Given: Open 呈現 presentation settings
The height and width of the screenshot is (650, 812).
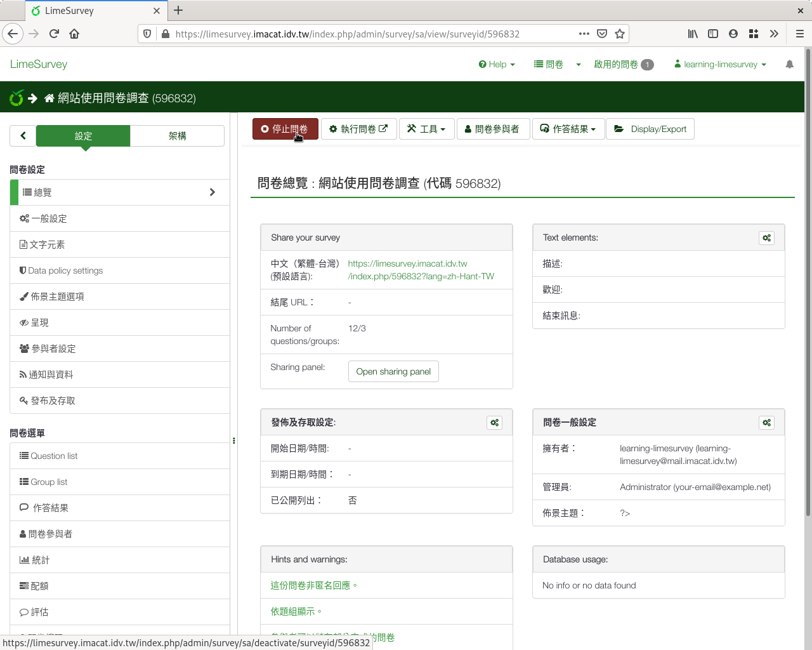Looking at the screenshot, I should click(120, 322).
